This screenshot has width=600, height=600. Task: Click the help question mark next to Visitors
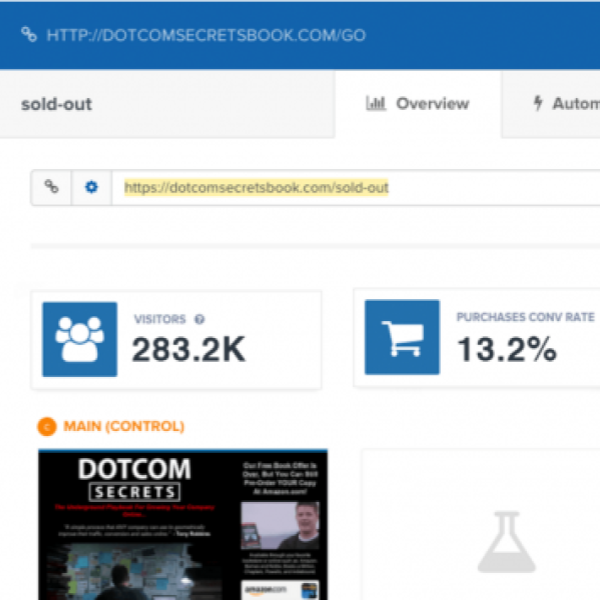(199, 319)
